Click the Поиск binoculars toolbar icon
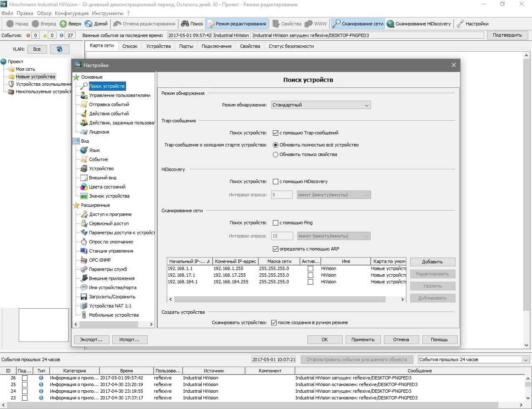The image size is (532, 409). coord(185,24)
